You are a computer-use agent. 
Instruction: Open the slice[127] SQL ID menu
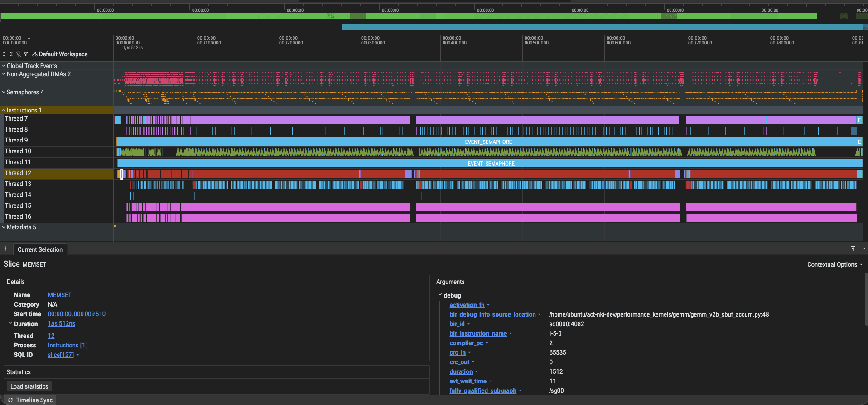pos(63,355)
